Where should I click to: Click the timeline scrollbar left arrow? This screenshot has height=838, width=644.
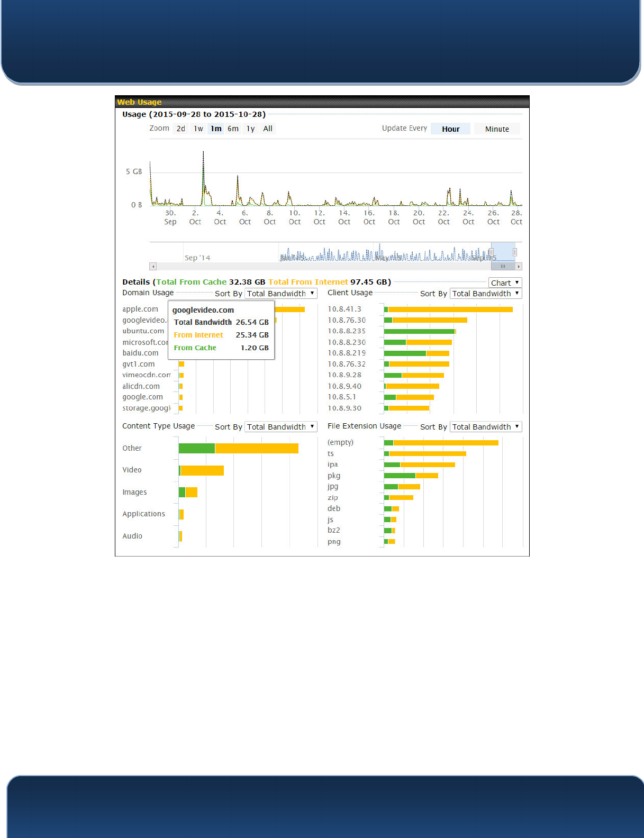tap(153, 267)
